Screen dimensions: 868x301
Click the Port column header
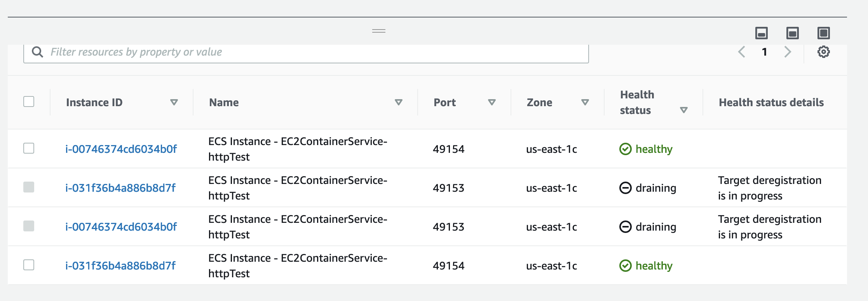[444, 102]
